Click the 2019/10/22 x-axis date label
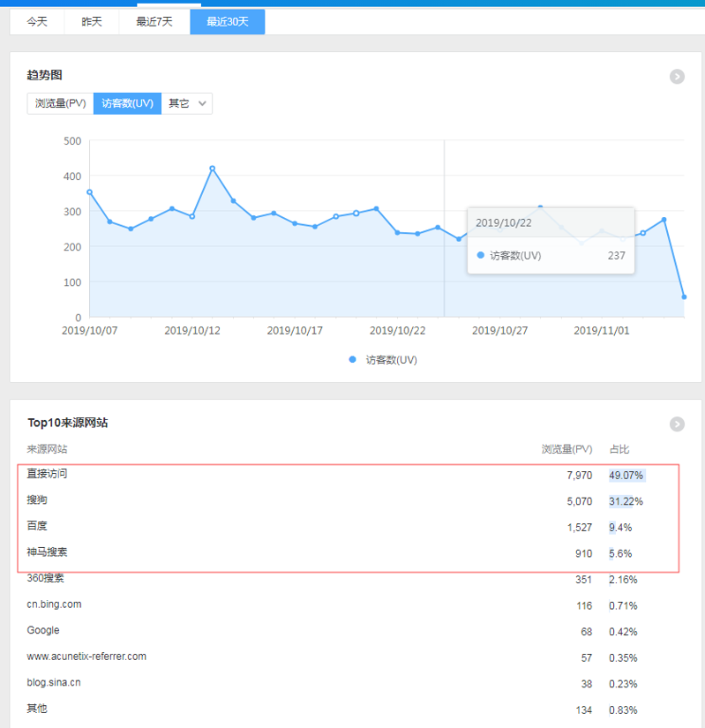The image size is (705, 728). (x=397, y=331)
